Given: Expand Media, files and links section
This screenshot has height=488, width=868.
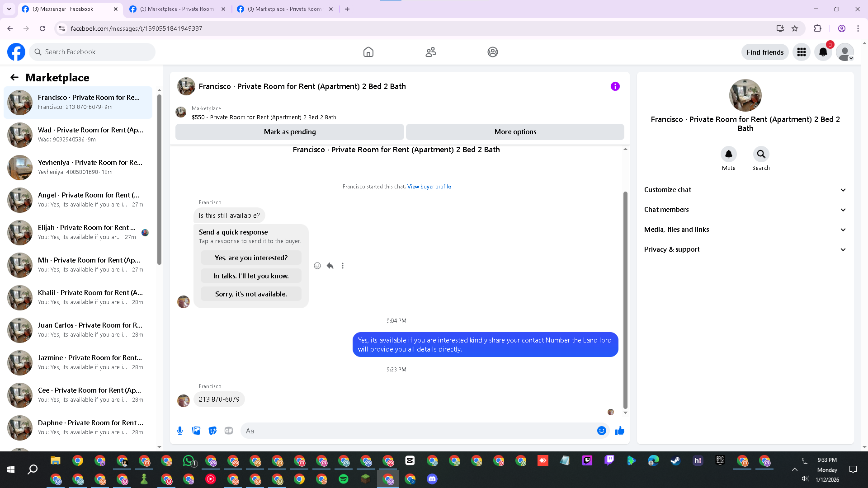Looking at the screenshot, I should tap(745, 230).
